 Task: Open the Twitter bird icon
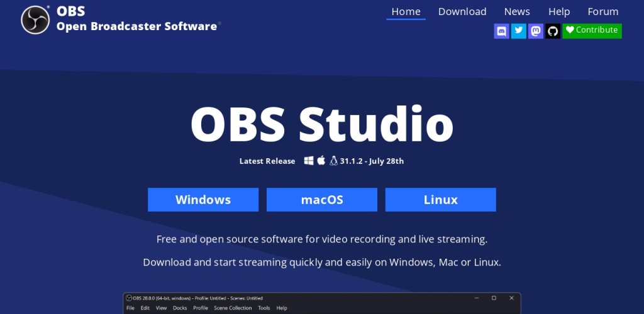(x=518, y=31)
